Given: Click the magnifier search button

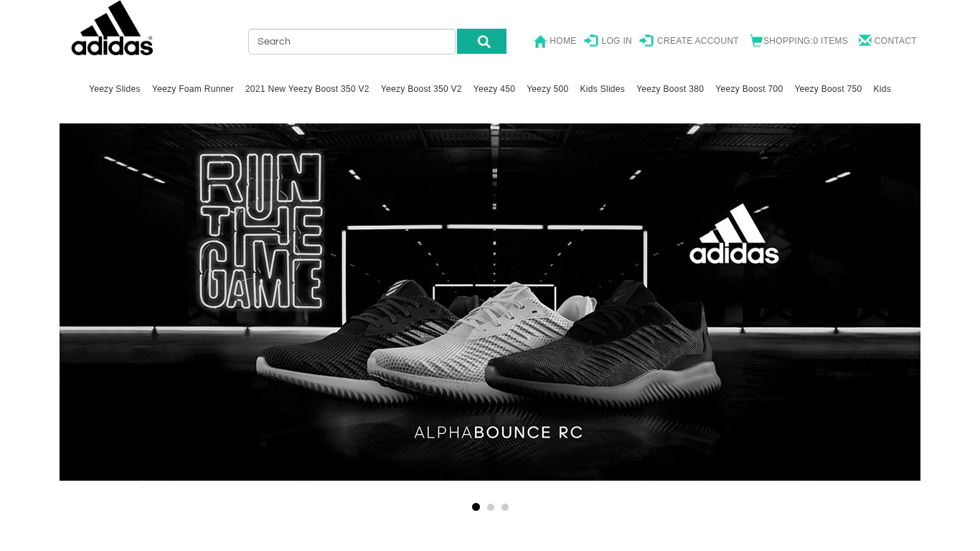Looking at the screenshot, I should click(481, 42).
